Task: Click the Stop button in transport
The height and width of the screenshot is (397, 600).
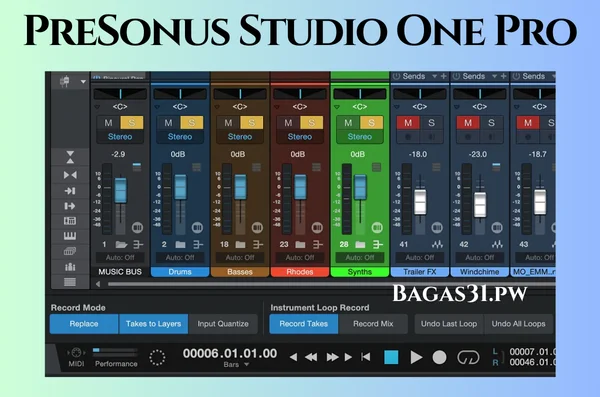Action: pyautogui.click(x=391, y=357)
